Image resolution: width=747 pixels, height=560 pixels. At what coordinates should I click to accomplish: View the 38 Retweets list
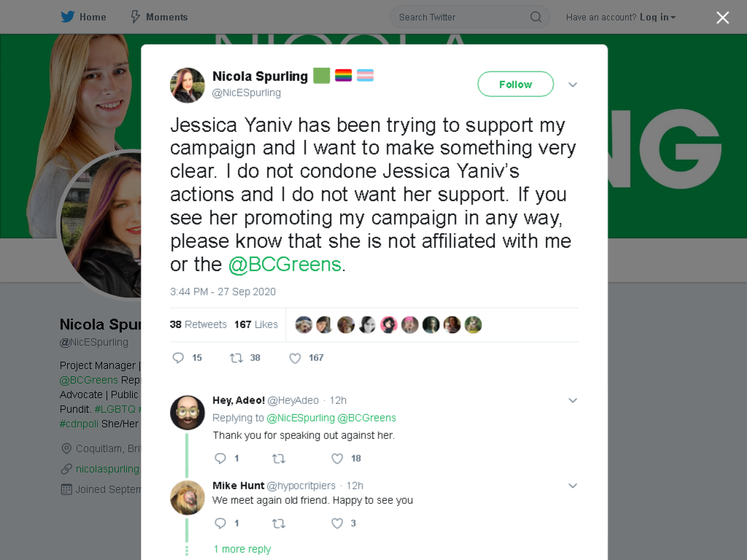[198, 324]
